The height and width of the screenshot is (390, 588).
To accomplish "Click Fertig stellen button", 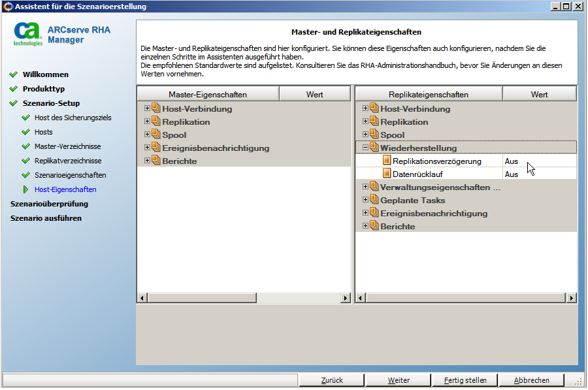I will pyautogui.click(x=465, y=380).
